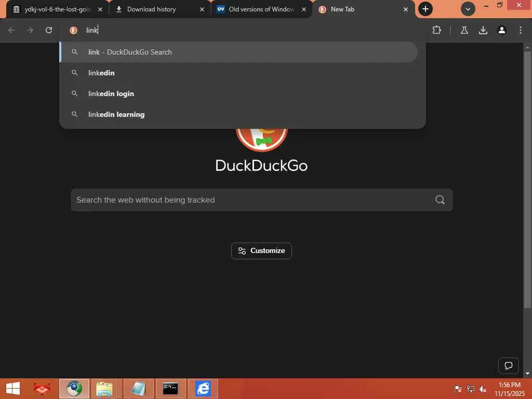Click the Action Center flag tray icon
Image resolution: width=532 pixels, height=399 pixels.
(x=458, y=389)
